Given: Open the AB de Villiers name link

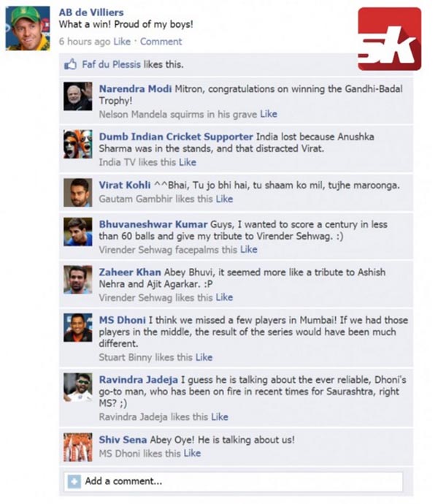Looking at the screenshot, I should click(91, 12).
